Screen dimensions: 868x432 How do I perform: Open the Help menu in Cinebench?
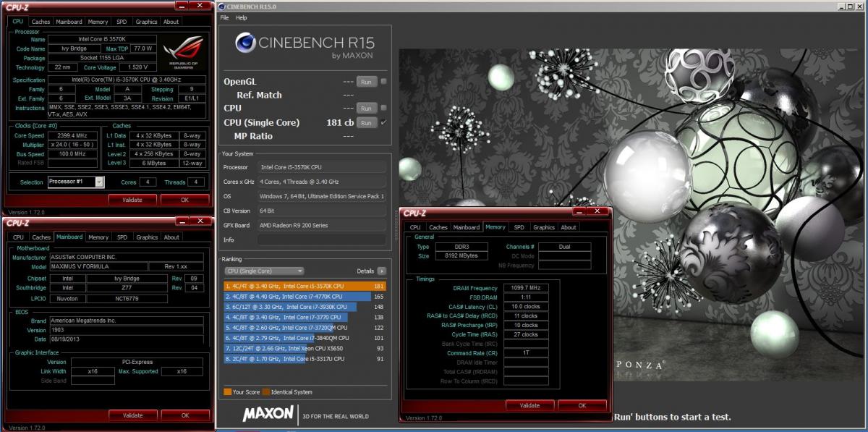[241, 17]
